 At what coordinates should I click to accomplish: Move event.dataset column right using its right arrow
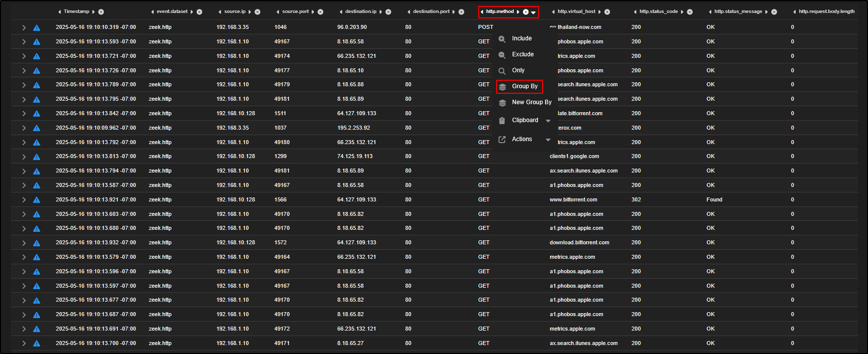[x=192, y=11]
